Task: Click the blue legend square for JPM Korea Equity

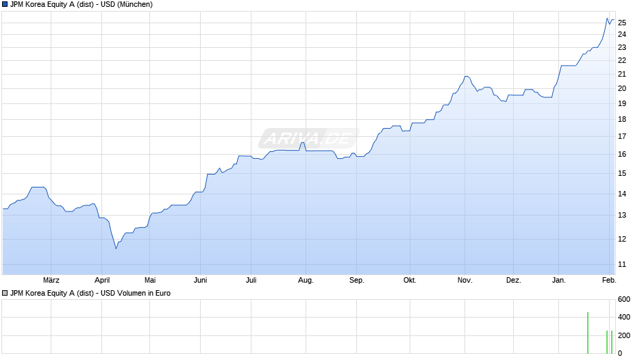Action: click(x=5, y=5)
